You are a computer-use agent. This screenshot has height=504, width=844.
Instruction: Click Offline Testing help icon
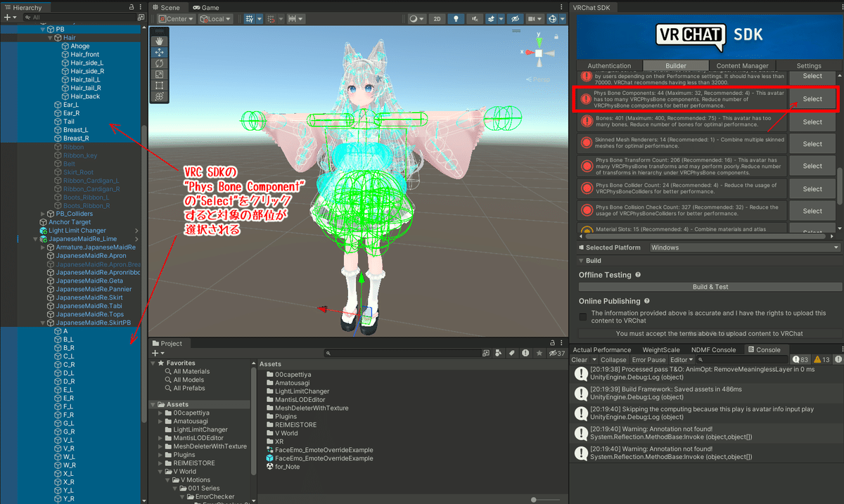coord(638,275)
